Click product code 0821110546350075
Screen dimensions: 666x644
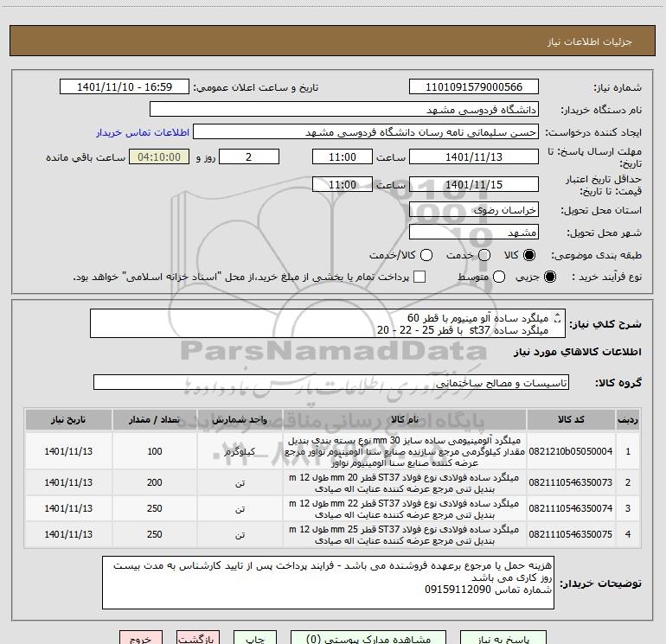click(571, 534)
